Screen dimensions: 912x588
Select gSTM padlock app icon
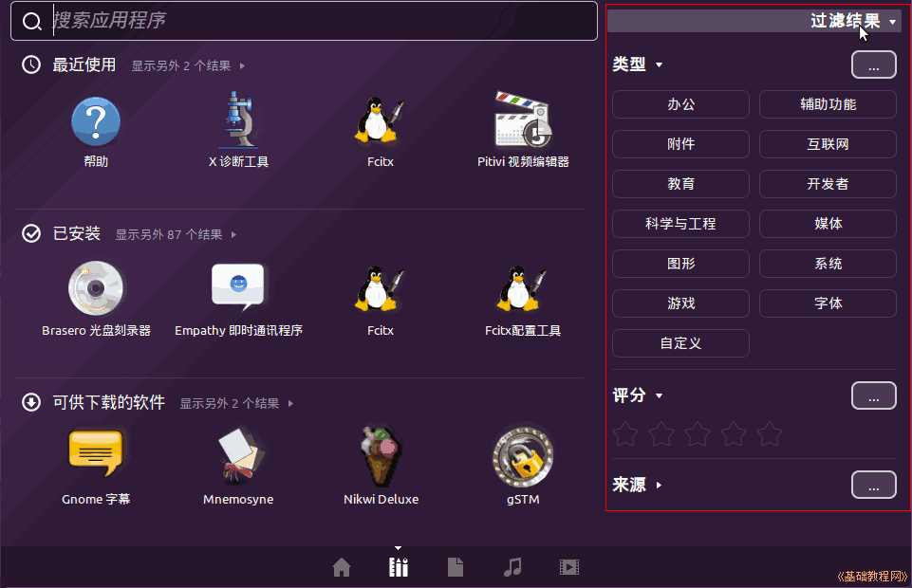click(x=523, y=455)
